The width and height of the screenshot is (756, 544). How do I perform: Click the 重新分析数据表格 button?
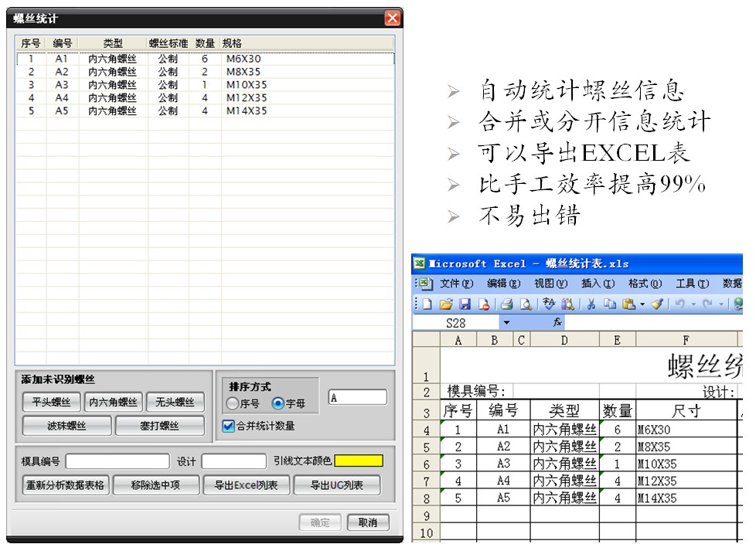[65, 485]
